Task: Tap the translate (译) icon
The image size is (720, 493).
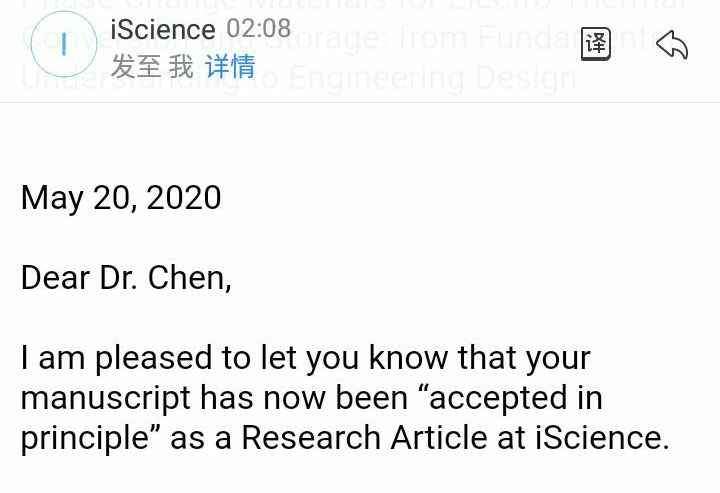Action: [595, 44]
